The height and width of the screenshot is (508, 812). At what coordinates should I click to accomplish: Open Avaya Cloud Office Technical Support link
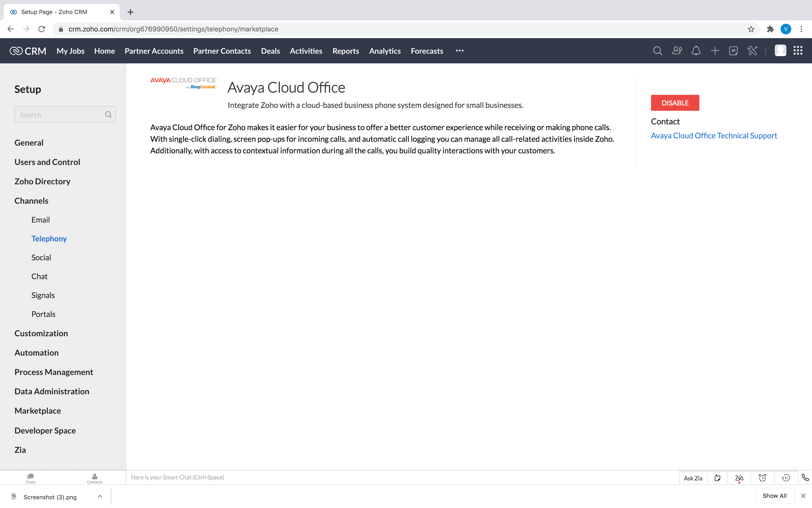[x=714, y=135]
